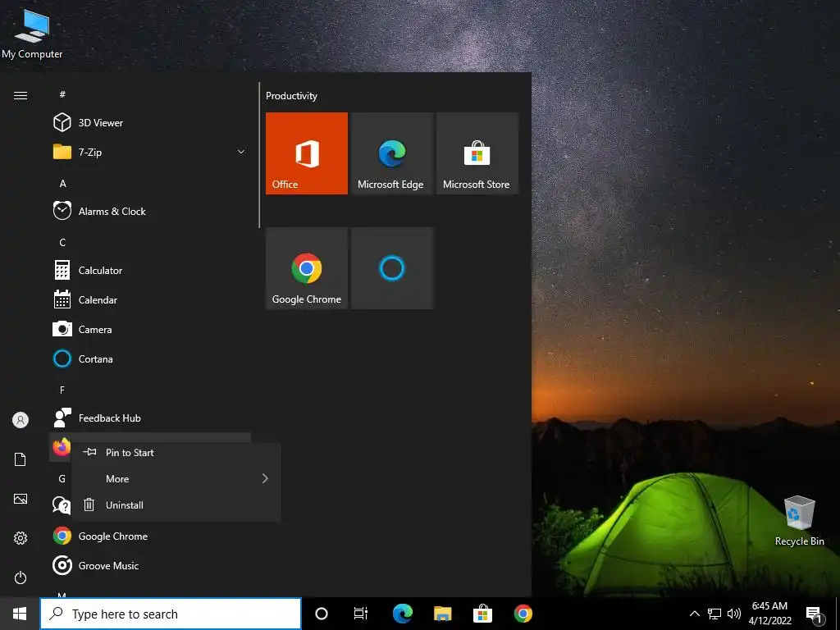Open Alarms & Clock from app list
The height and width of the screenshot is (630, 840).
click(x=150, y=211)
